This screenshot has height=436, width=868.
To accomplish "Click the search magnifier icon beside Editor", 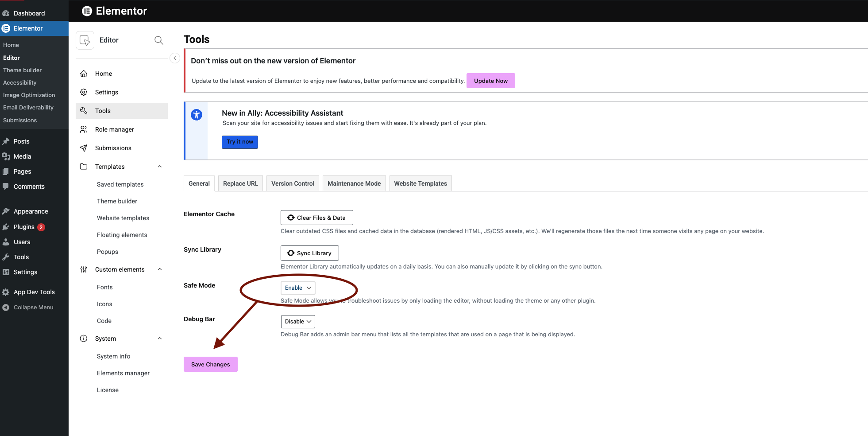I will point(159,40).
